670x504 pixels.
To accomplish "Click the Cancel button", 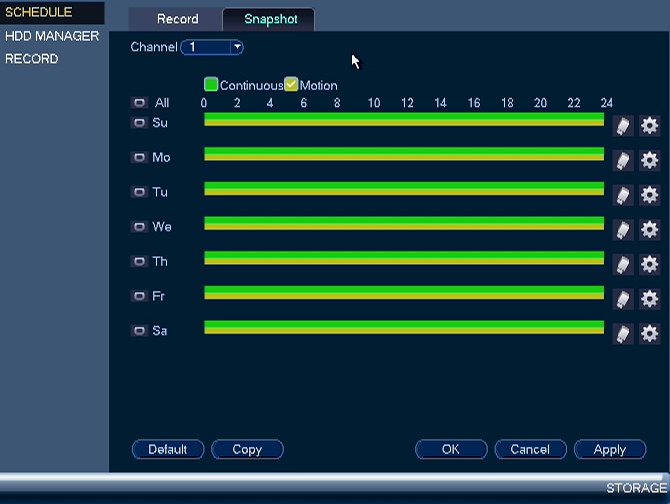I will (530, 449).
